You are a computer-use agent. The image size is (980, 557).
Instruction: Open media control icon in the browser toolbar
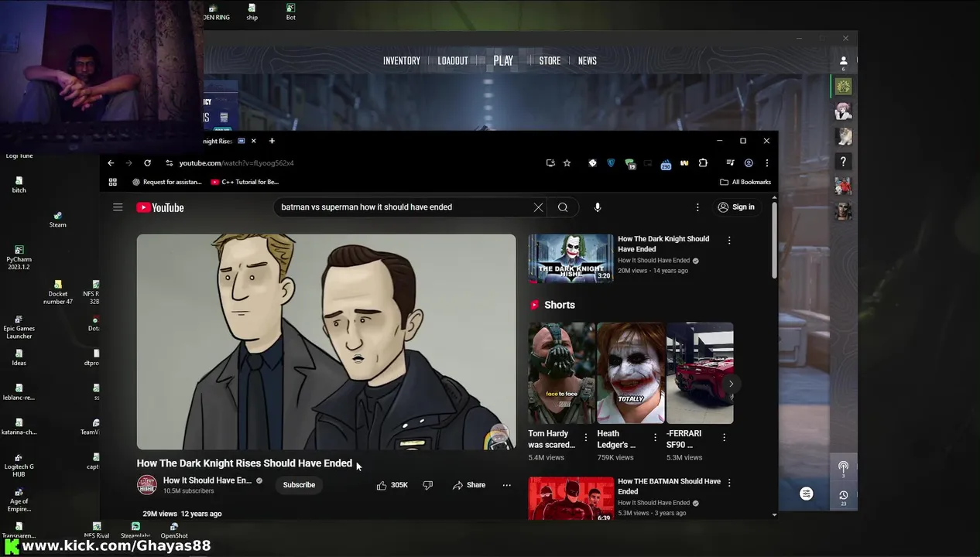[730, 163]
